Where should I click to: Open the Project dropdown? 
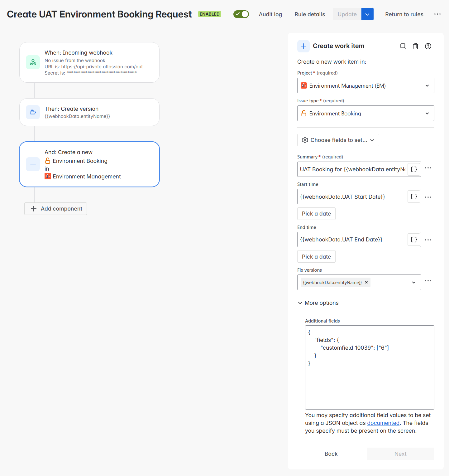tap(365, 85)
